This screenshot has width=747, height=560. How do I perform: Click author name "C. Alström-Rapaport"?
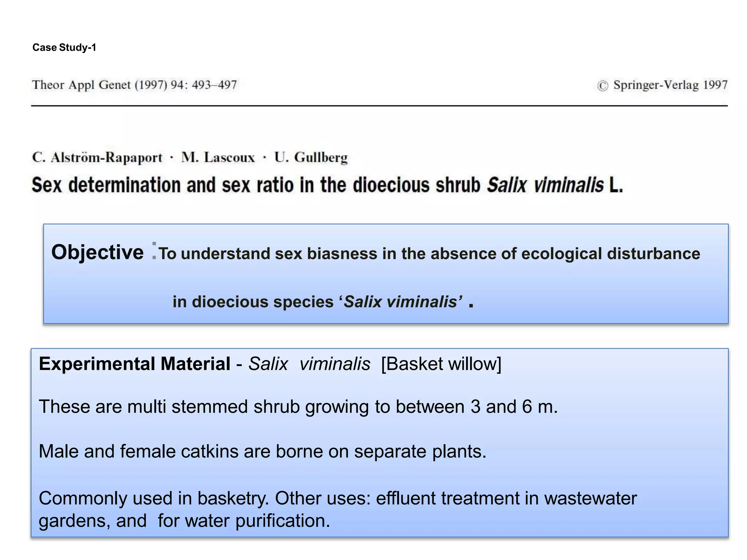pos(97,157)
